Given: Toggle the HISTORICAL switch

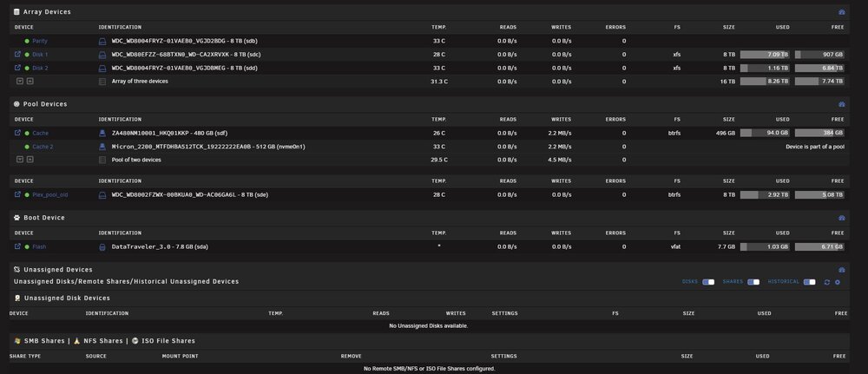Looking at the screenshot, I should click(x=809, y=282).
